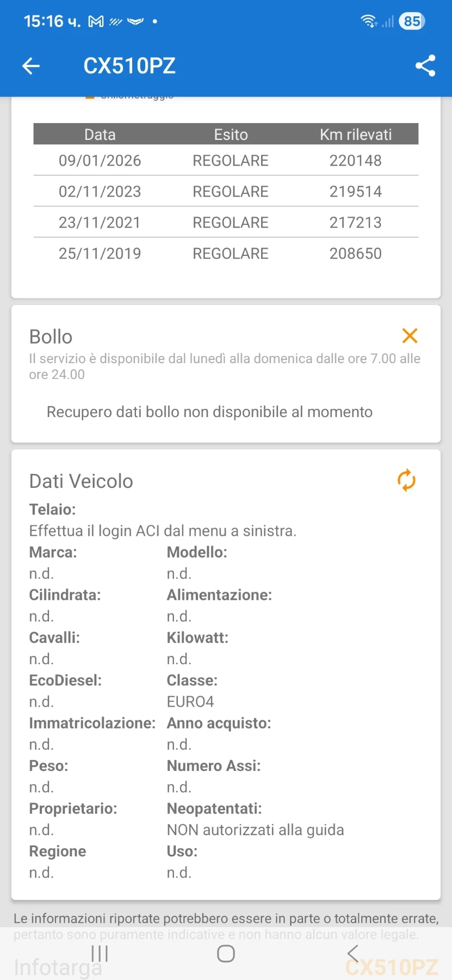Tap the Wi-Fi status icon
452x980 pixels.
[368, 21]
